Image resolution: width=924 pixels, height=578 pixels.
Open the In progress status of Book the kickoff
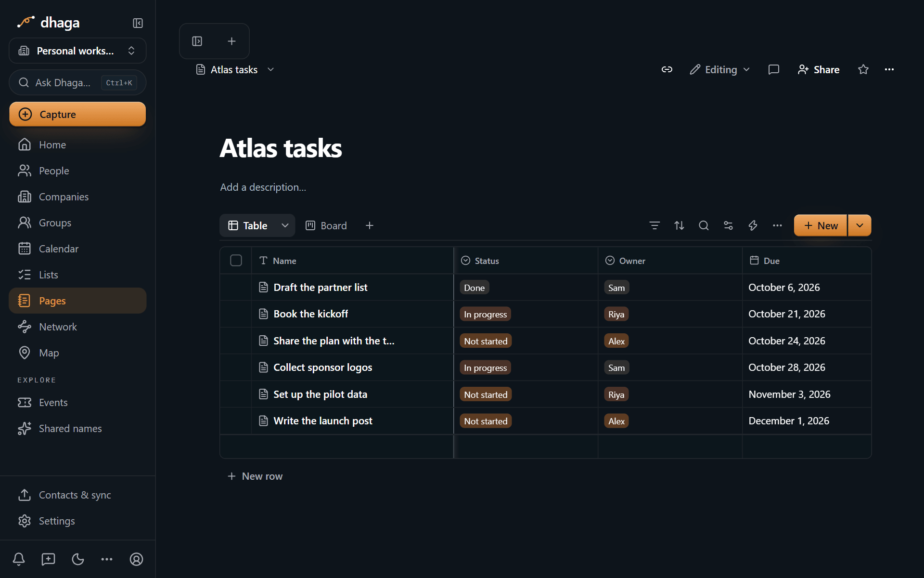pos(485,314)
